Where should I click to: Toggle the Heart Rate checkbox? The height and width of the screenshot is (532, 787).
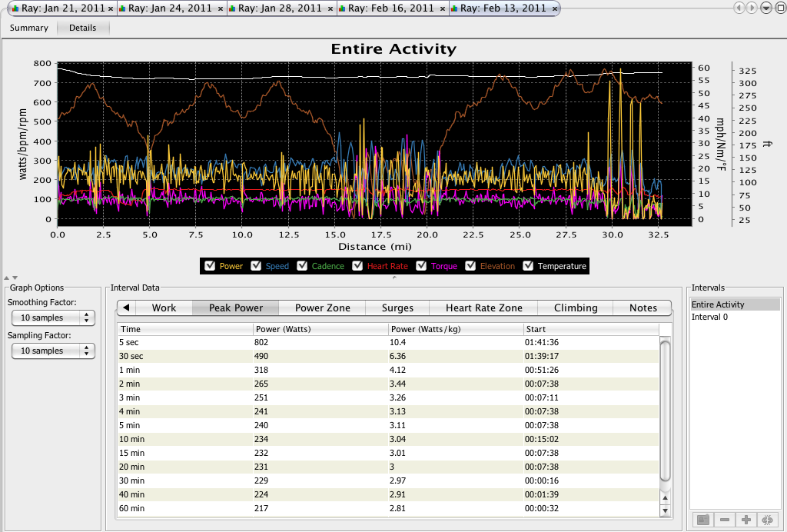point(357,266)
